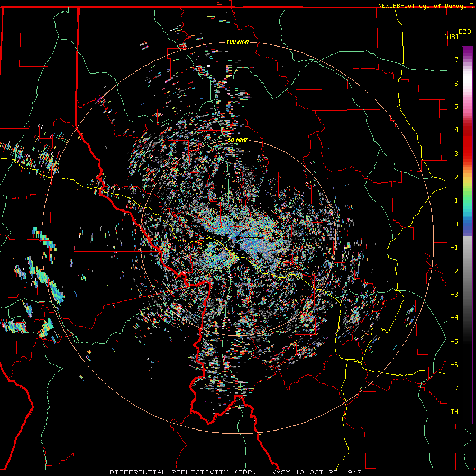Screen dimensions: 476x476
Task: Click the 0 value on the scale
Action: click(x=456, y=224)
